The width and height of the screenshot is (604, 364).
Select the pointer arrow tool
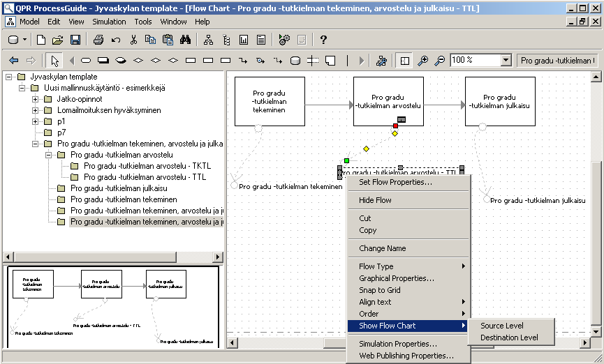(x=54, y=61)
